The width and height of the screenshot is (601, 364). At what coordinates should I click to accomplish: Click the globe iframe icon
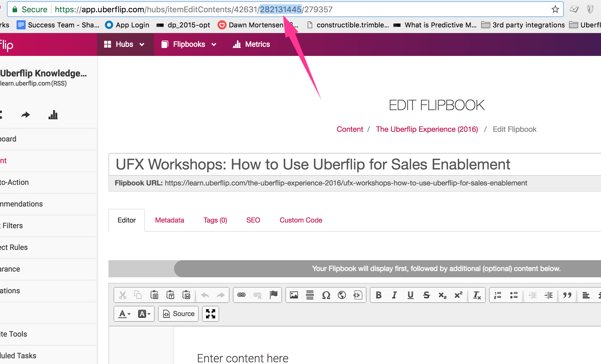[x=342, y=295]
